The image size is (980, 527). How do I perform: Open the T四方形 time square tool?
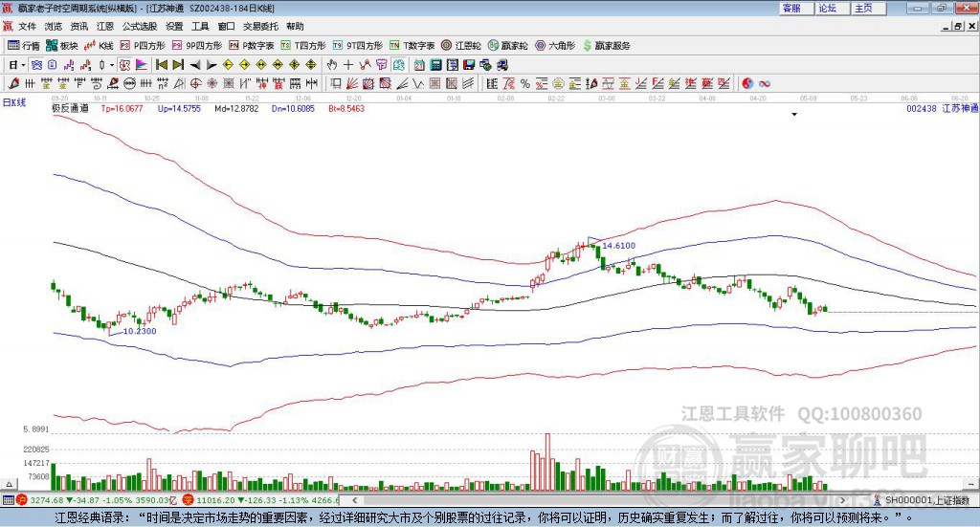click(303, 46)
